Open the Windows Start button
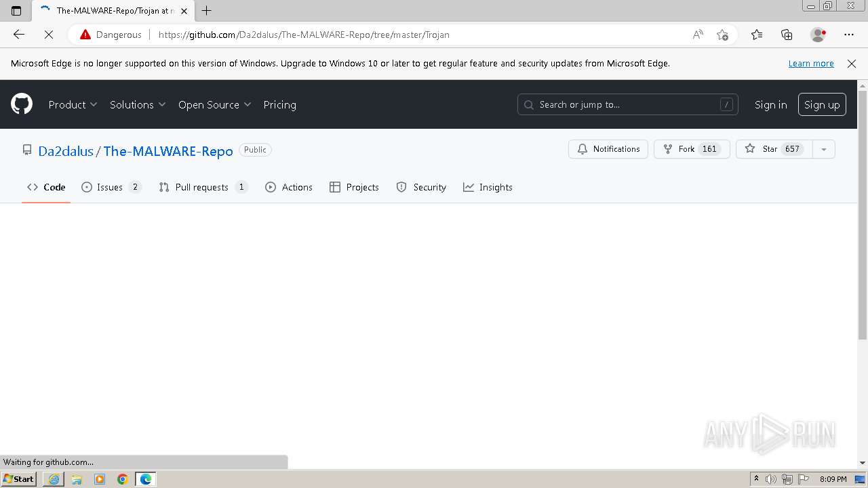Screen dimensions: 868x488 coord(19,479)
